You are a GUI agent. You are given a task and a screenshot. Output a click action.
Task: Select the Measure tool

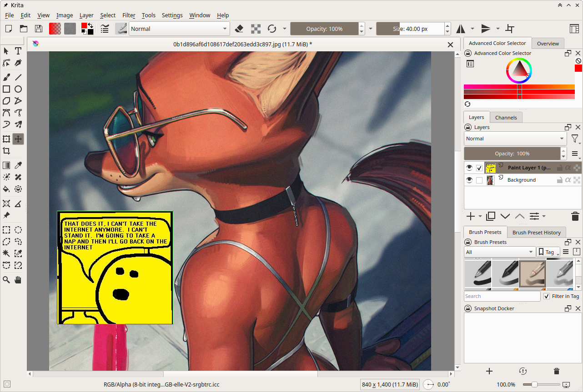point(18,203)
